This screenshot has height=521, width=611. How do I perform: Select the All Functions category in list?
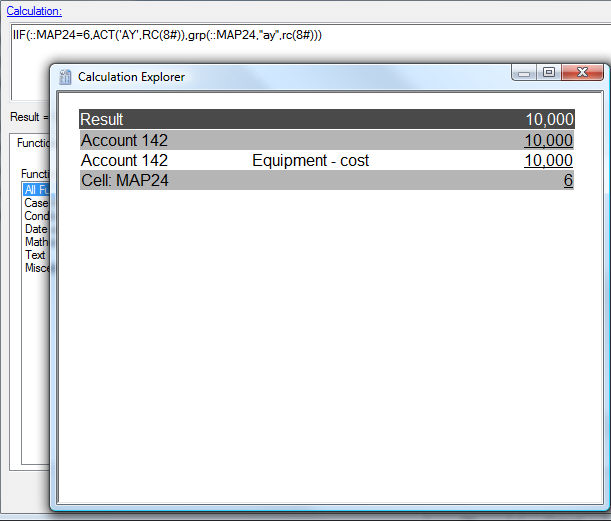[x=37, y=190]
